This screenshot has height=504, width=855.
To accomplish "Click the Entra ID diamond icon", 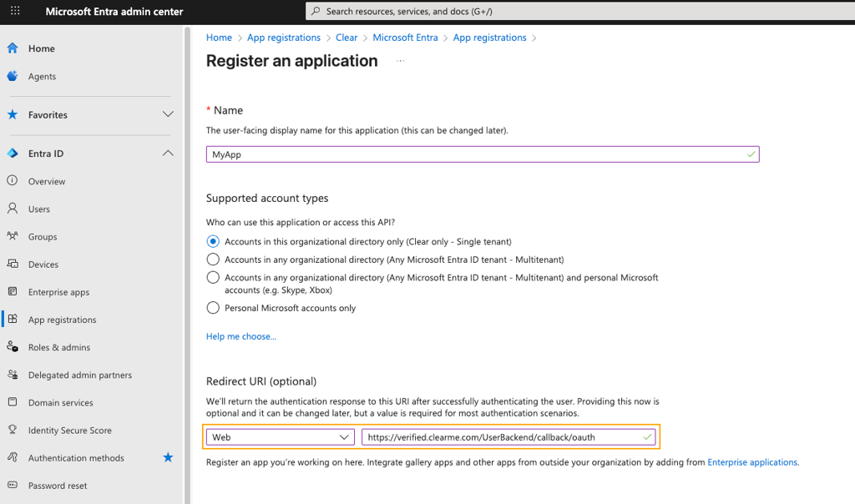I will 13,153.
